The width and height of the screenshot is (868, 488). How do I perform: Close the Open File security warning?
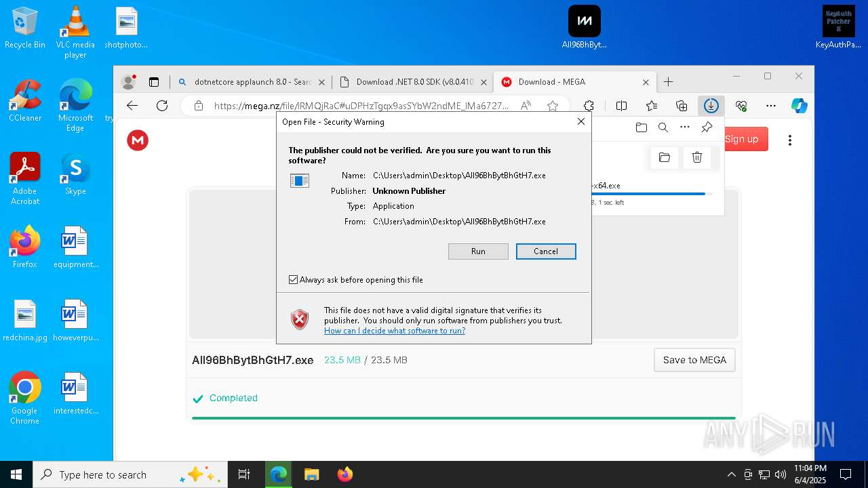[580, 121]
